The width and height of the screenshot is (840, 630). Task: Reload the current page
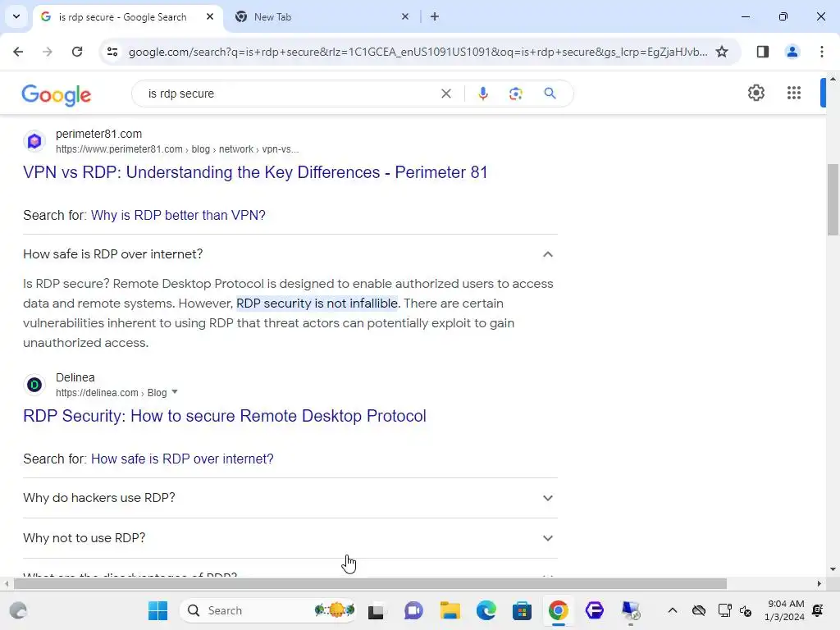click(x=77, y=52)
